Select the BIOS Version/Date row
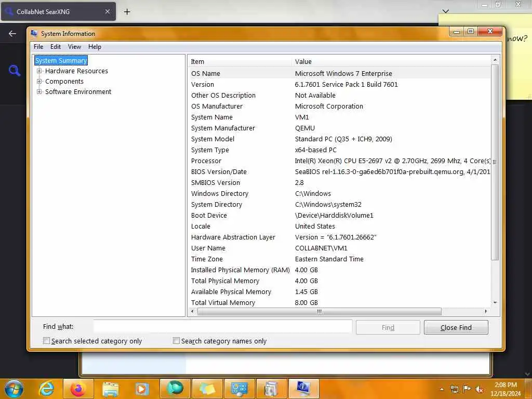The height and width of the screenshot is (399, 532). 339,171
